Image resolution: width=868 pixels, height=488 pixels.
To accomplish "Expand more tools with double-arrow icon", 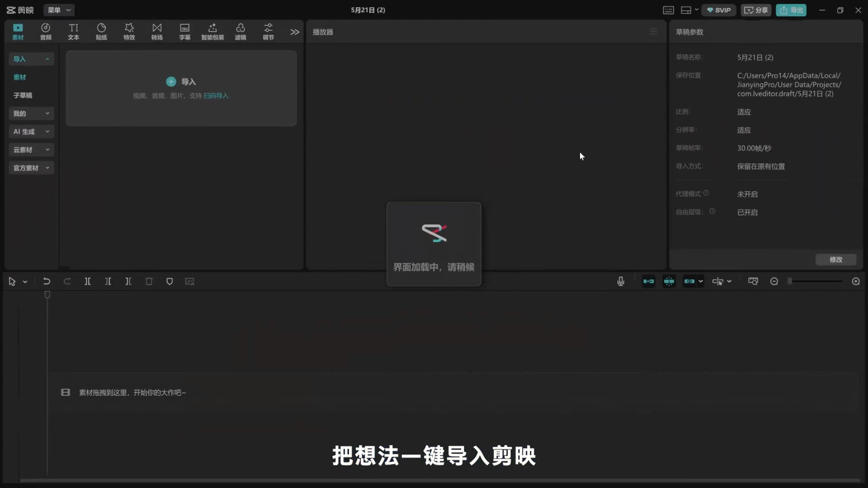I will 295,32.
